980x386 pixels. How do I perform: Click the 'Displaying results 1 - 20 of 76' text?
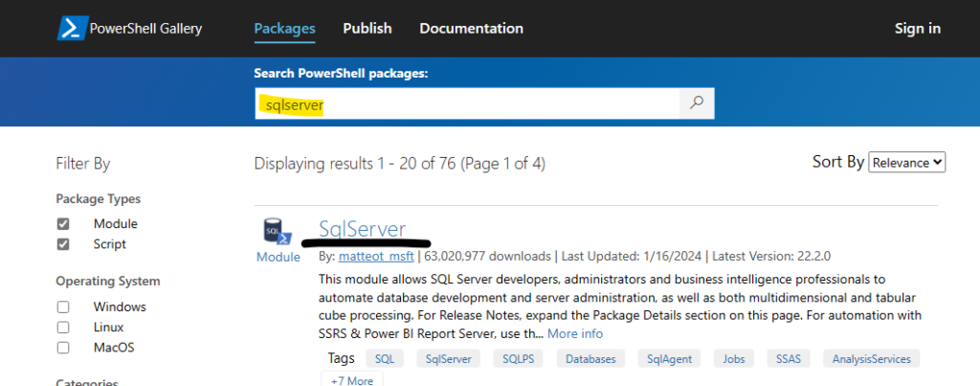click(356, 164)
